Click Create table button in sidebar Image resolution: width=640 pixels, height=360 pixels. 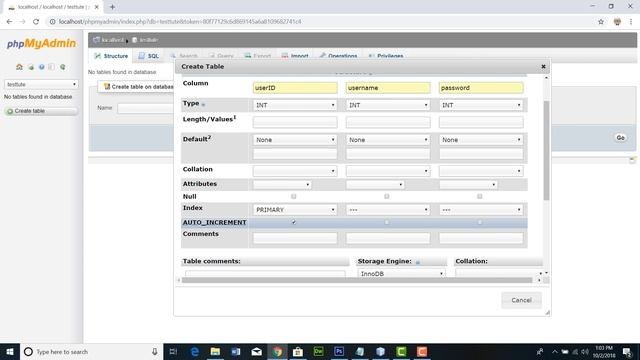click(x=41, y=111)
